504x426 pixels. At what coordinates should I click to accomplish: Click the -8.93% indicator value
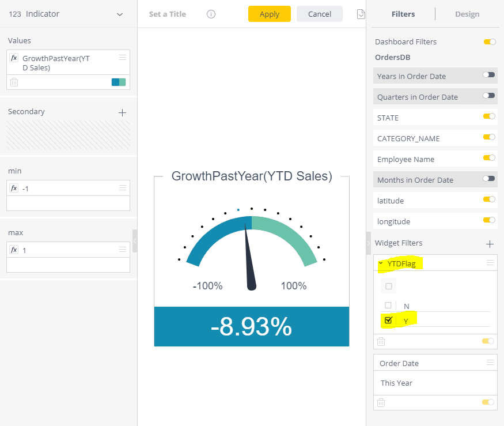tap(251, 327)
